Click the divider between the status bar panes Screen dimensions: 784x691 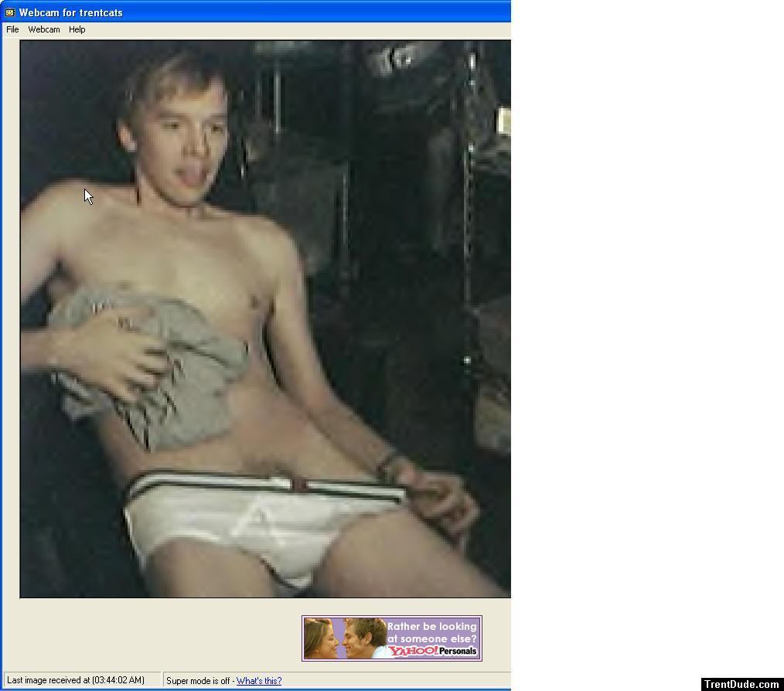pos(161,680)
